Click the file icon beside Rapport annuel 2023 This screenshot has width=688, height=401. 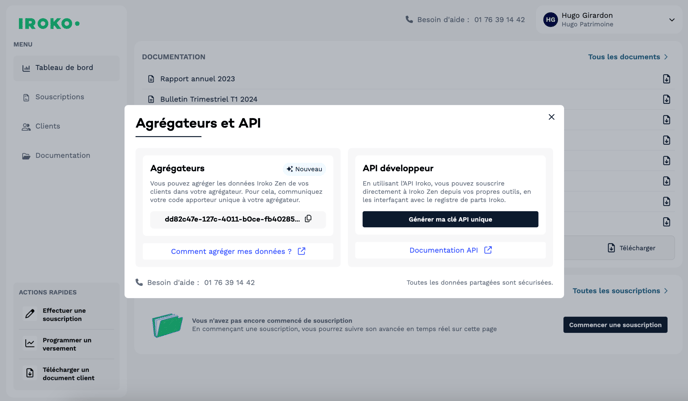(x=151, y=79)
